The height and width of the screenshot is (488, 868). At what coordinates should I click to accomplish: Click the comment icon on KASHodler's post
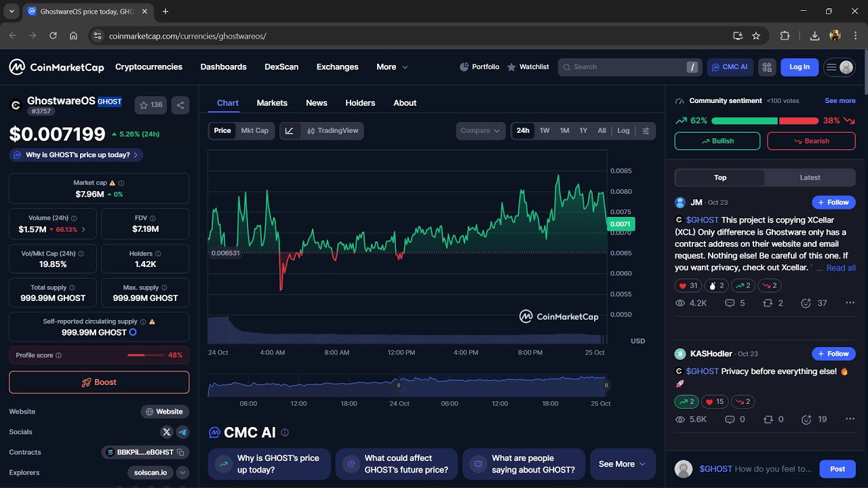click(x=730, y=420)
